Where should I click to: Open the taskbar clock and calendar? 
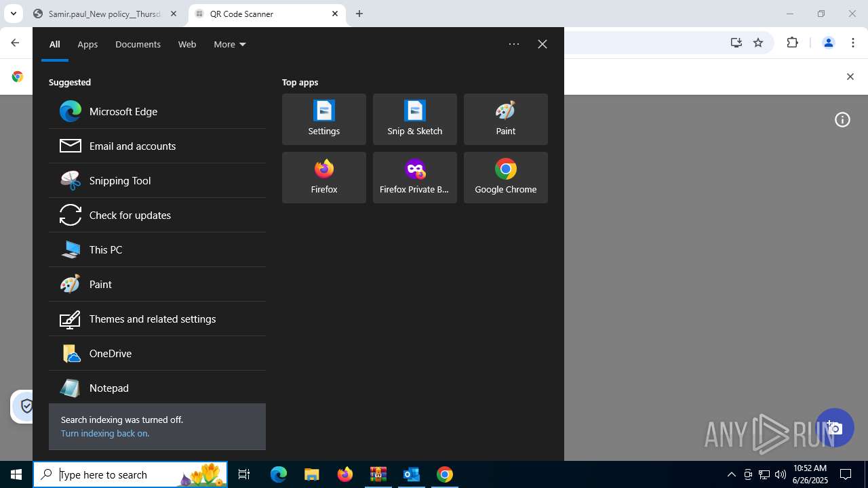pos(810,474)
